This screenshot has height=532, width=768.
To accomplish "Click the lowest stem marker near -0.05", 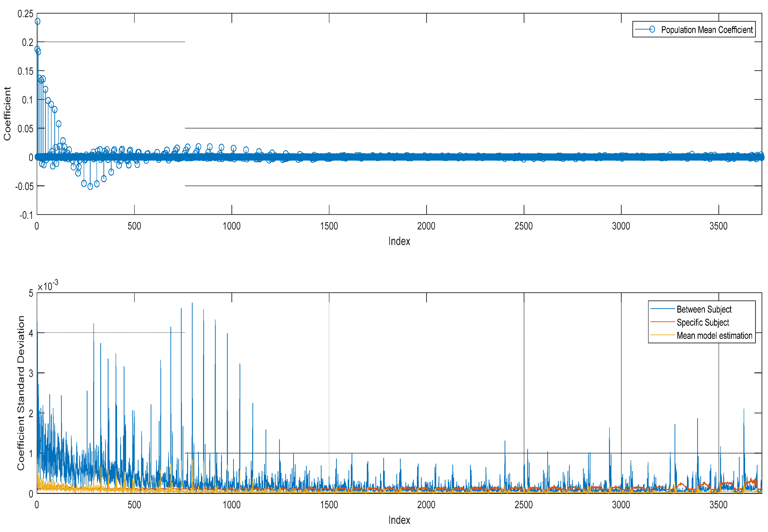I will pyautogui.click(x=90, y=187).
